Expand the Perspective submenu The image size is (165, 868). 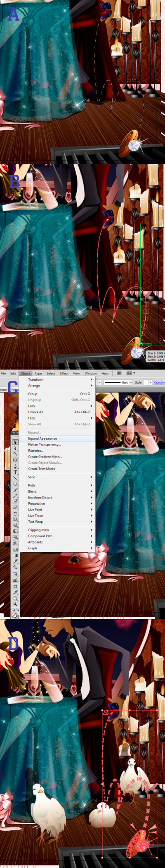point(57,503)
